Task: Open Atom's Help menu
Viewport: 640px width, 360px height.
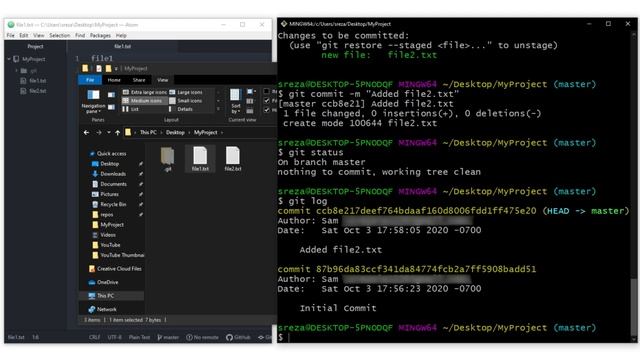Action: click(121, 36)
